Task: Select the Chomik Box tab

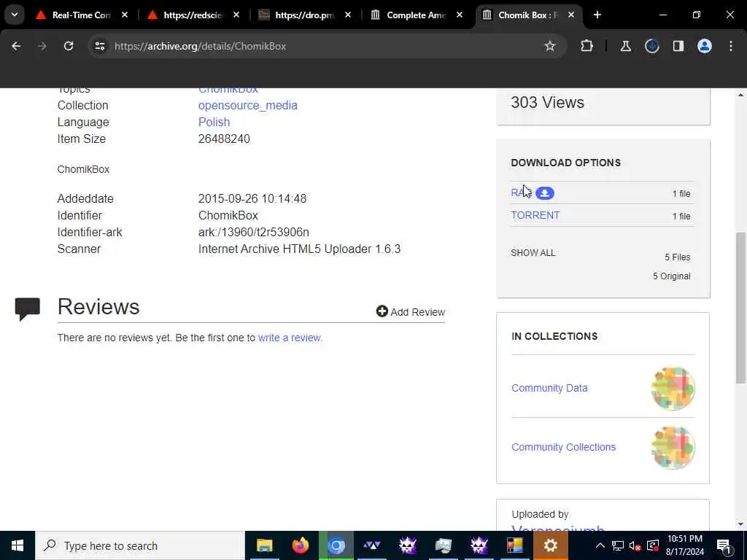Action: [527, 15]
